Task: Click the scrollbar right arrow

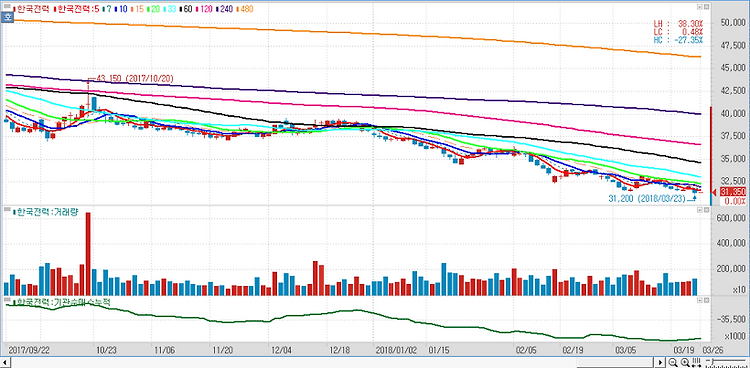Action: click(x=660, y=362)
